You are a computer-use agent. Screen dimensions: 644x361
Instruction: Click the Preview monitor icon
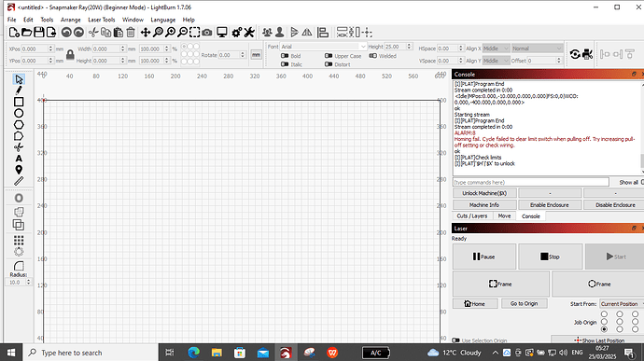pyautogui.click(x=222, y=33)
